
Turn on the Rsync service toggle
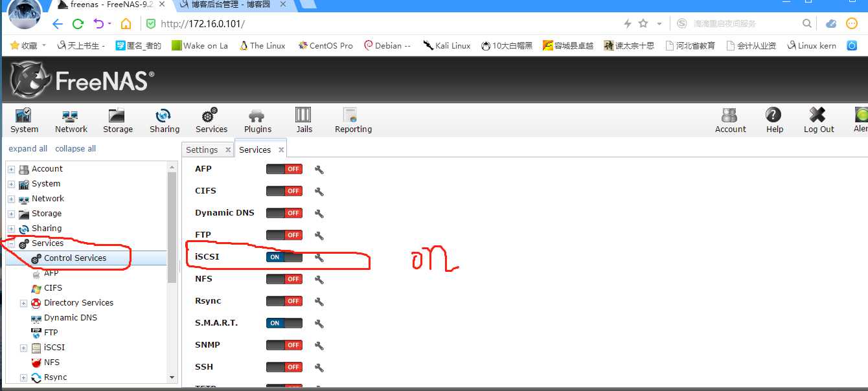pos(284,301)
